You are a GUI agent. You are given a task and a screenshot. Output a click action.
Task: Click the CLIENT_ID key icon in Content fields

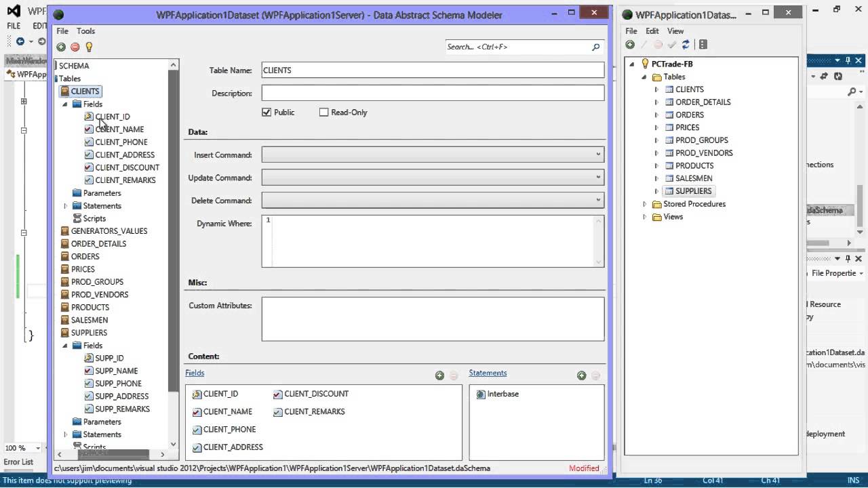[x=197, y=394]
